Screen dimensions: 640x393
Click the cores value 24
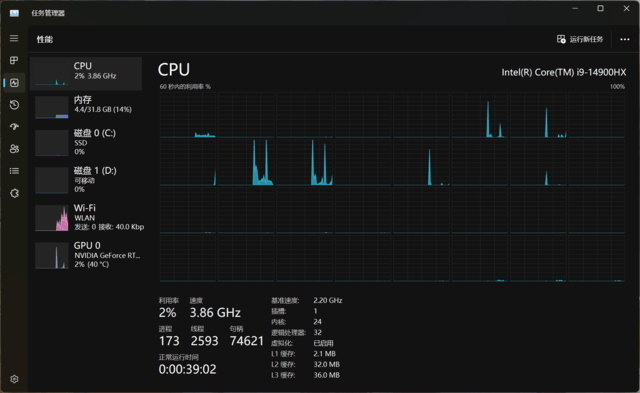coord(318,322)
